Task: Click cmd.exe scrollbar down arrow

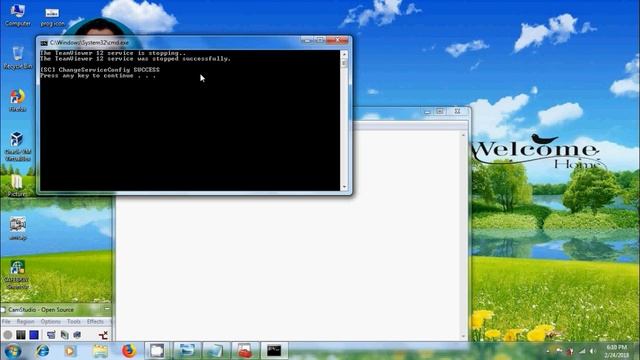Action: 344,187
